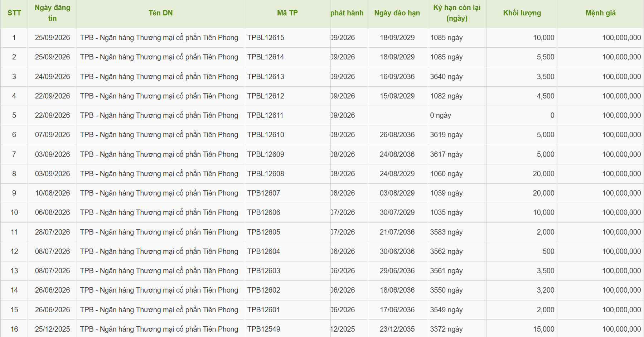Click the issuer name in row 1
This screenshot has width=644, height=337.
tap(159, 38)
